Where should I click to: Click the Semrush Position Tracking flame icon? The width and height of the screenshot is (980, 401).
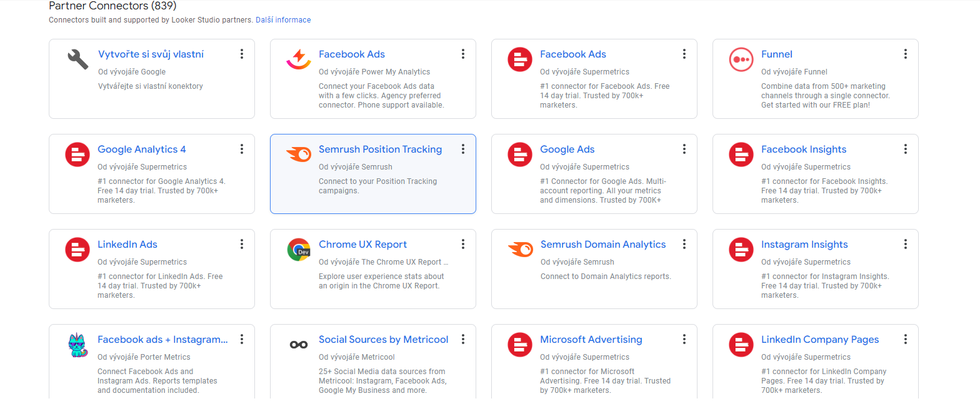pyautogui.click(x=299, y=154)
